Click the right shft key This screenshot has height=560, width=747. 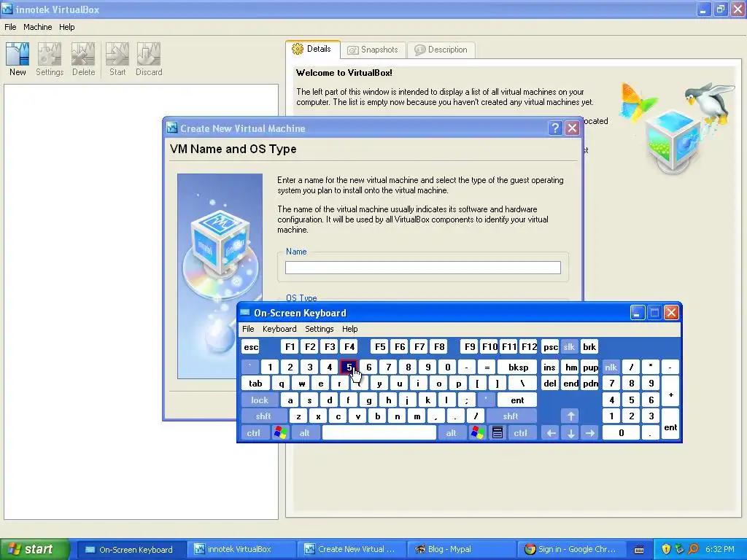(510, 416)
